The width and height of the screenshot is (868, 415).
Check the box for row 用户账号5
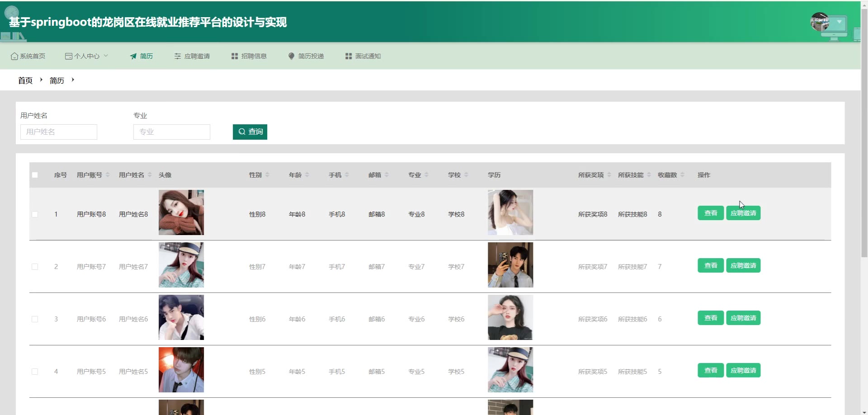tap(35, 372)
